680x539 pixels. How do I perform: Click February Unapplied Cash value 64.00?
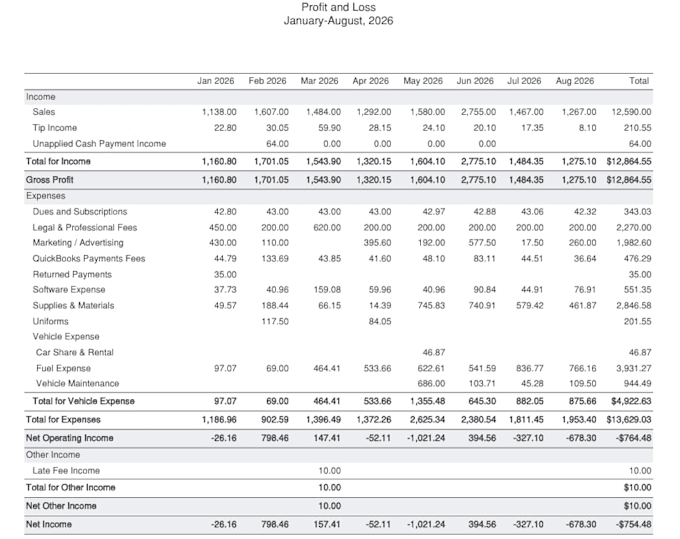pyautogui.click(x=277, y=144)
